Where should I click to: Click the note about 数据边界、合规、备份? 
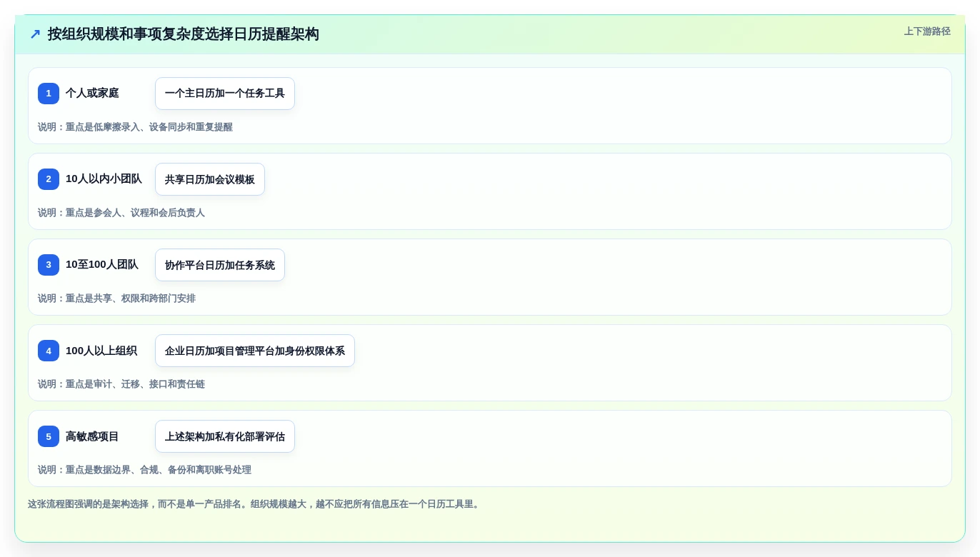click(144, 470)
